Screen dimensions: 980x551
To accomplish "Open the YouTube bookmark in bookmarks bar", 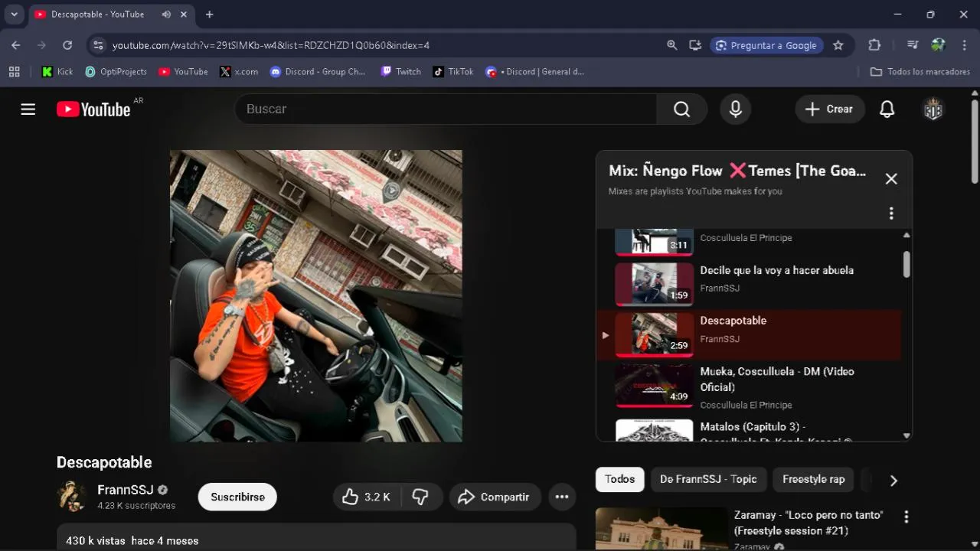I will [183, 71].
